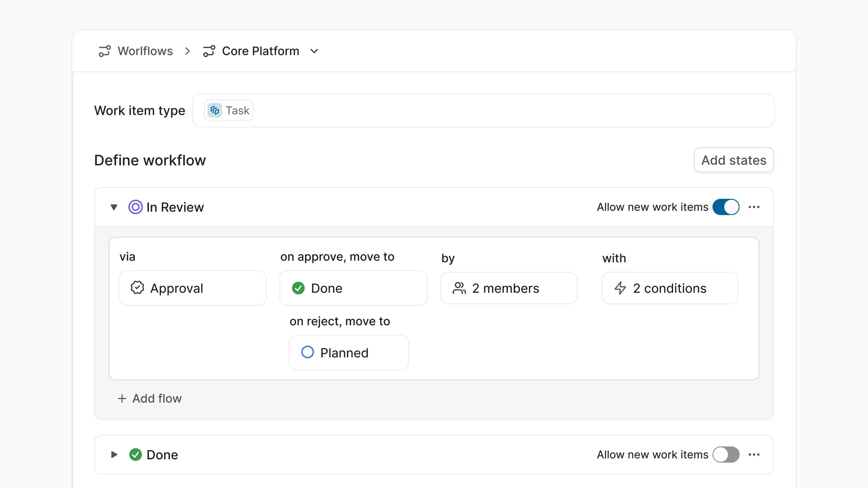This screenshot has height=488, width=868.
Task: Click the Worlflows breadcrumb icon
Action: tap(104, 51)
